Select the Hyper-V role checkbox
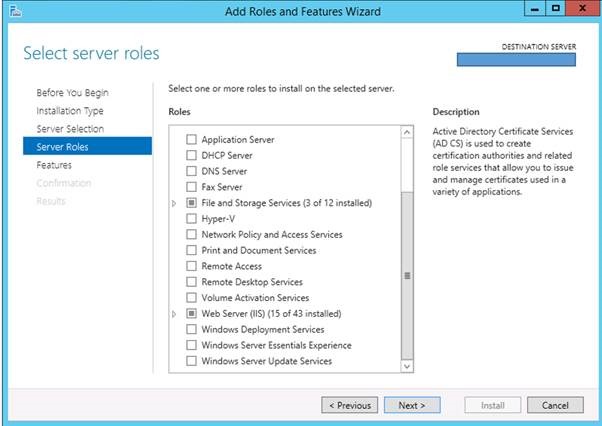 pos(191,218)
